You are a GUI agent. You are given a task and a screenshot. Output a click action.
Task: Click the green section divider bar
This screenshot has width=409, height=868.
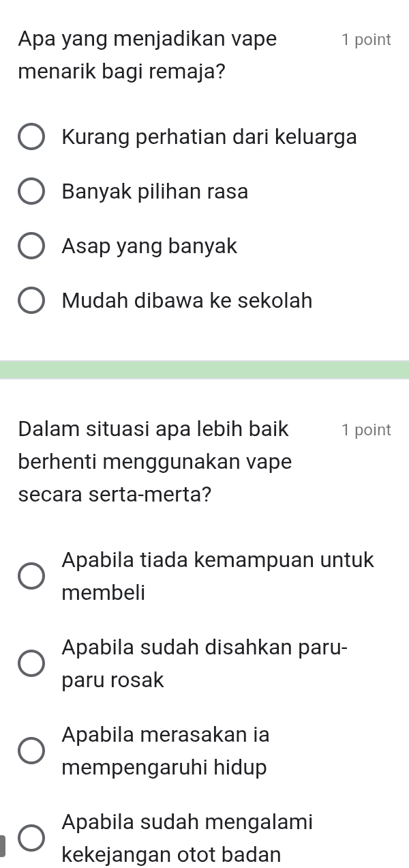pos(204,371)
